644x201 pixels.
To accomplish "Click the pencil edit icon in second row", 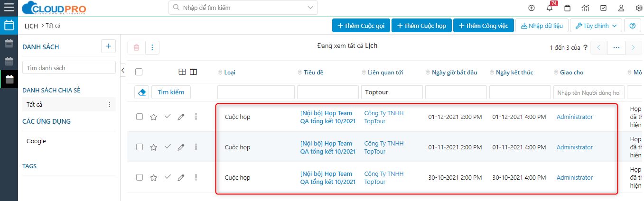I will (181, 147).
